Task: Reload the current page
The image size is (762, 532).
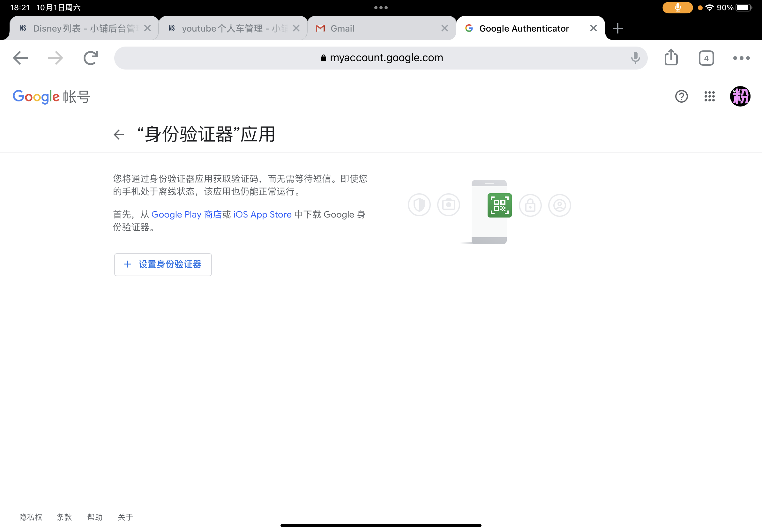Action: tap(91, 58)
